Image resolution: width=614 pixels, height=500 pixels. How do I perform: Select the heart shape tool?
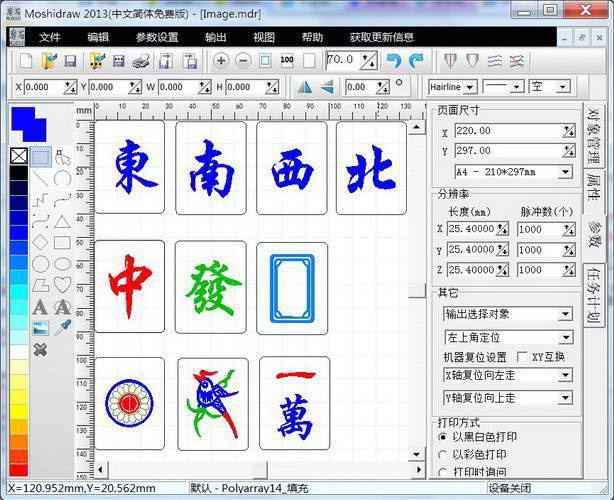coord(62,286)
